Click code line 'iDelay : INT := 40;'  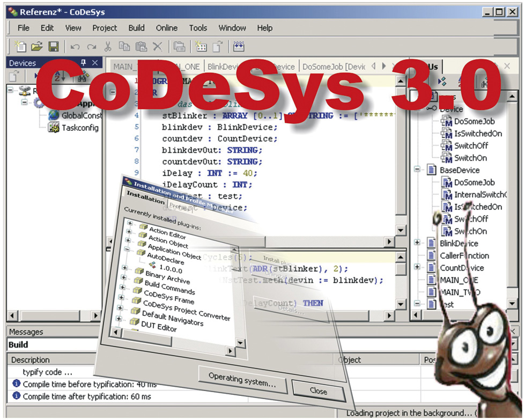[x=210, y=173]
